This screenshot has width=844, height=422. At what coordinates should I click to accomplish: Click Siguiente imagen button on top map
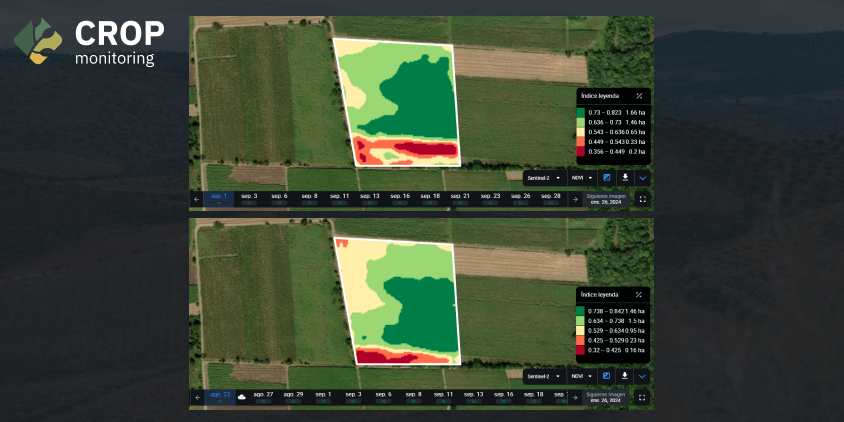click(606, 199)
